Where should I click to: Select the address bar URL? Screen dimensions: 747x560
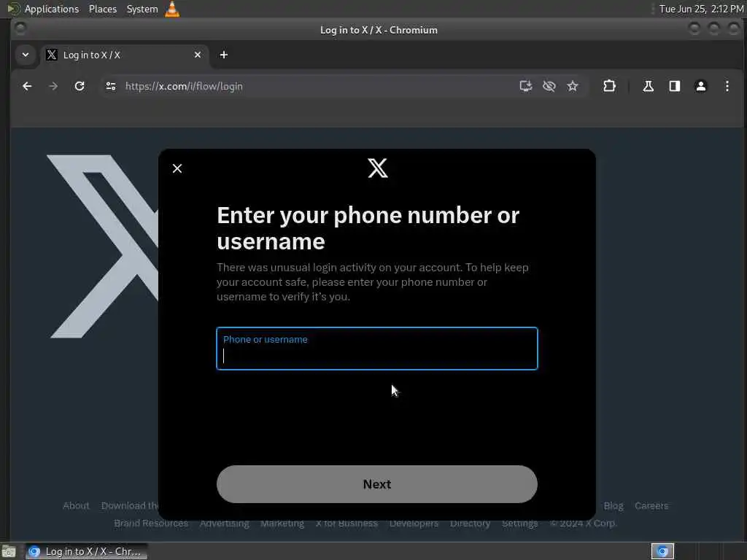[184, 86]
